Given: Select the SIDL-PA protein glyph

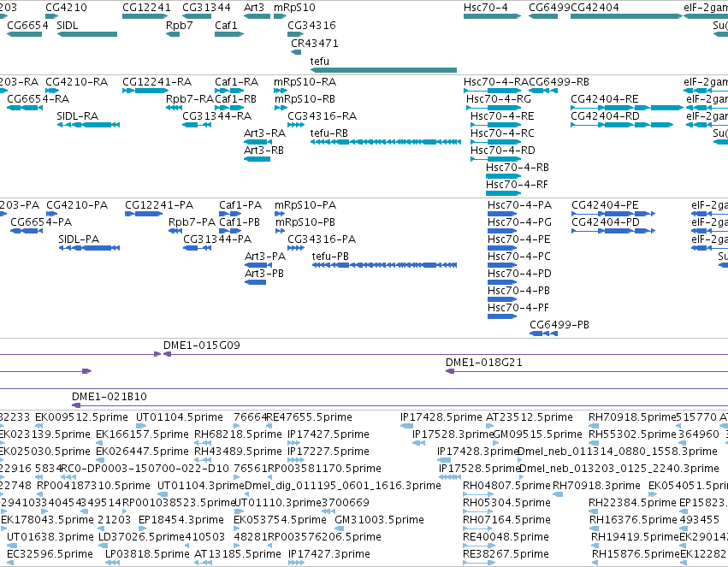Looking at the screenshot, I should tap(89, 248).
